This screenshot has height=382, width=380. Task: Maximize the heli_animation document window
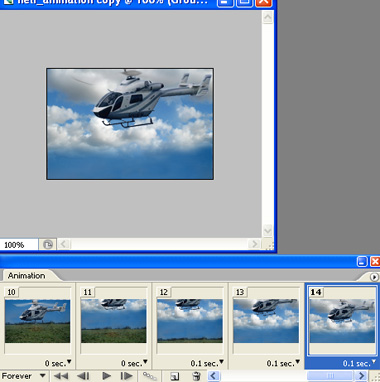pyautogui.click(x=244, y=3)
